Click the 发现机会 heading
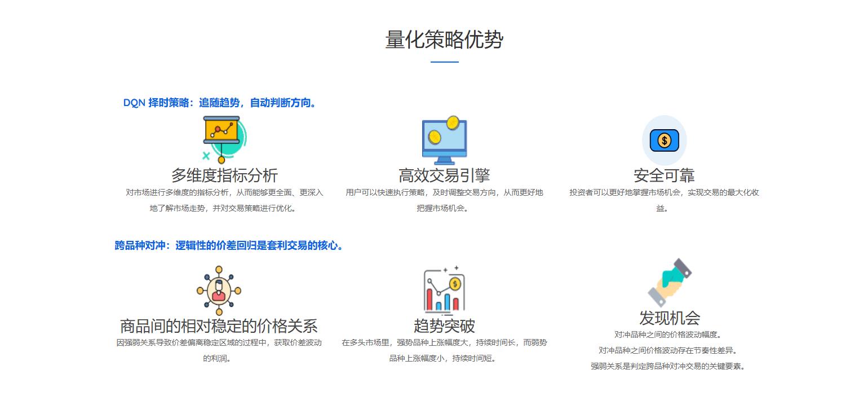 point(670,318)
